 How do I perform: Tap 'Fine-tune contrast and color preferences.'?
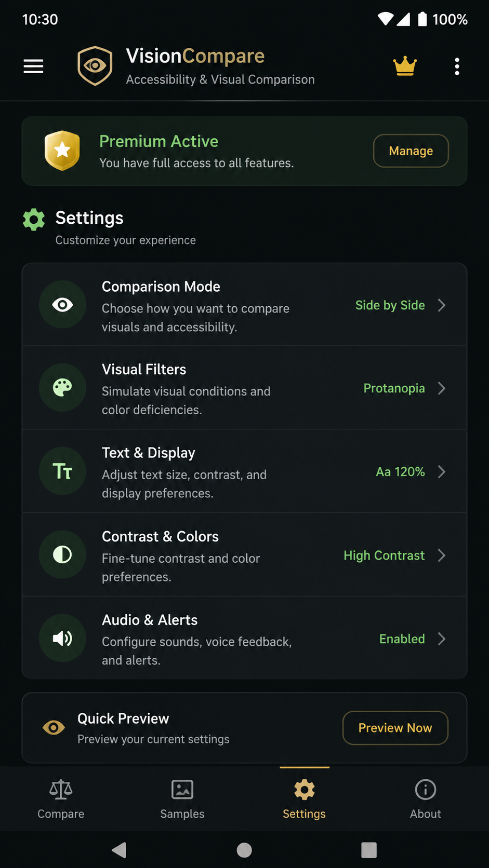pos(181,567)
